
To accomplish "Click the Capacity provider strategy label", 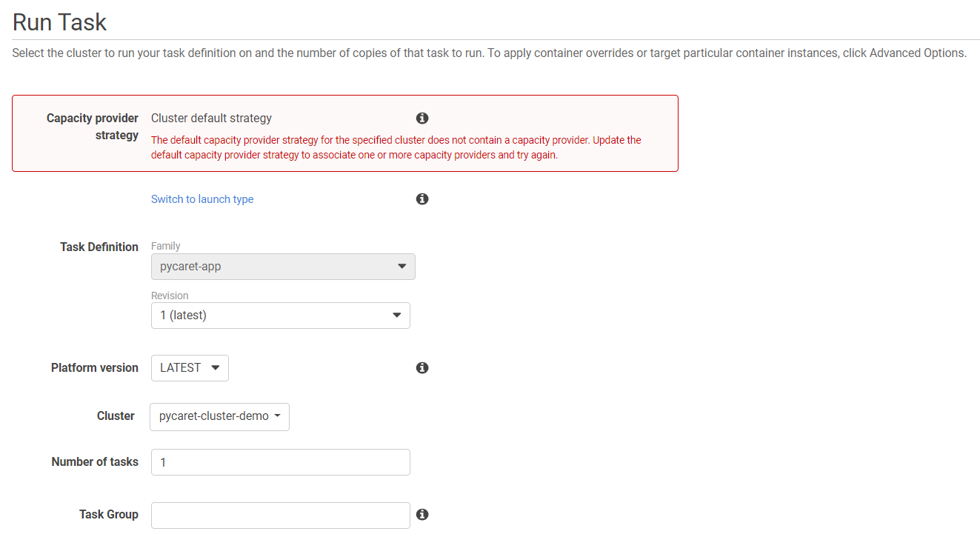I will [x=93, y=127].
